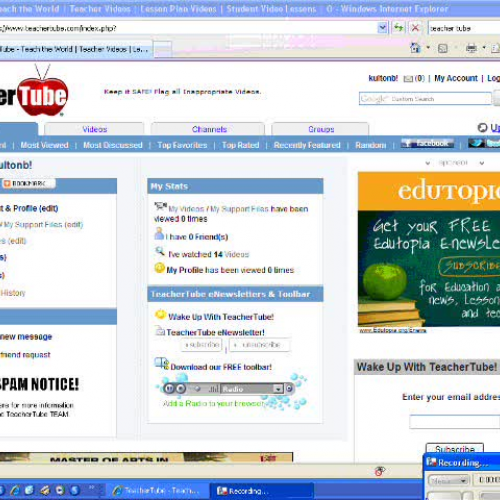The width and height of the screenshot is (500, 500).
Task: Click the Google Custom Search field
Action: [x=425, y=99]
